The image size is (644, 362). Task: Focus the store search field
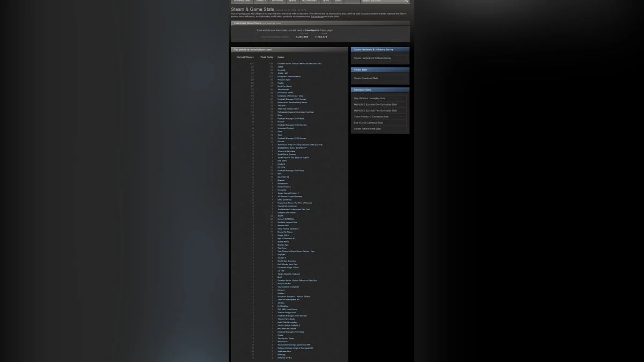pyautogui.click(x=382, y=1)
